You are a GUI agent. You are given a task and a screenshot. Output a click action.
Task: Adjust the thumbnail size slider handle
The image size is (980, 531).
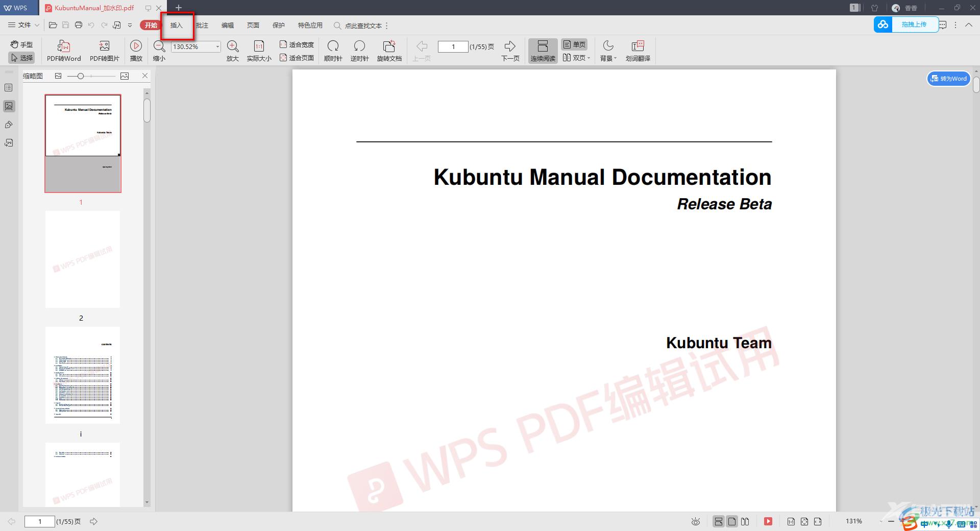tap(81, 76)
